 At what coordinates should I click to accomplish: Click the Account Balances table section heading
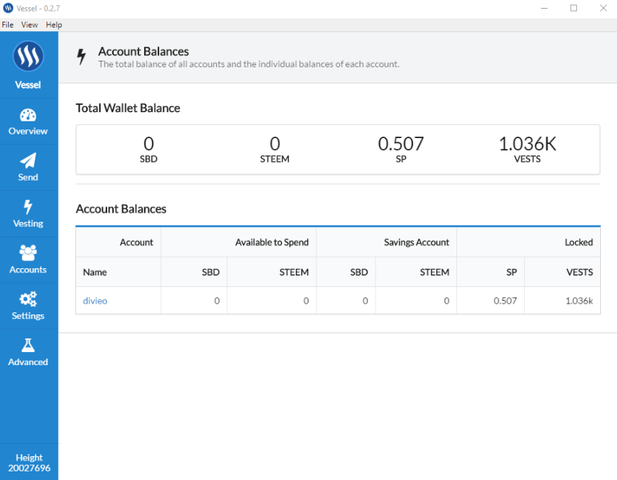pyautogui.click(x=121, y=209)
